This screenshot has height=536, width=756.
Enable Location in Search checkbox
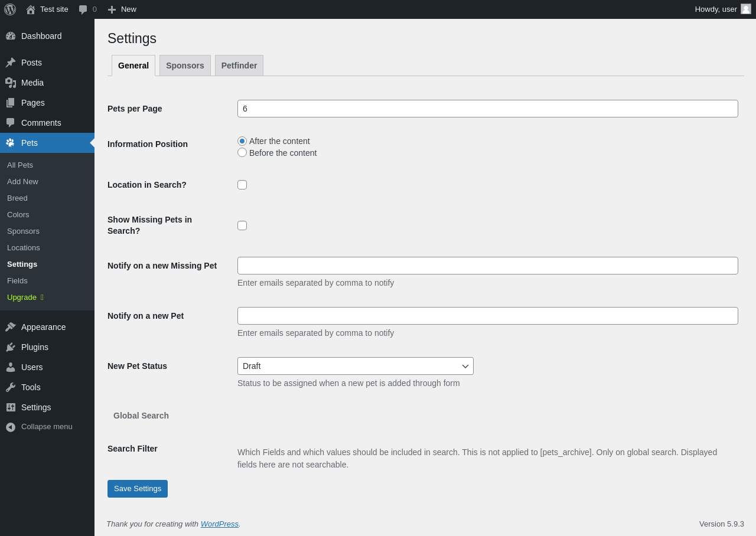[242, 185]
